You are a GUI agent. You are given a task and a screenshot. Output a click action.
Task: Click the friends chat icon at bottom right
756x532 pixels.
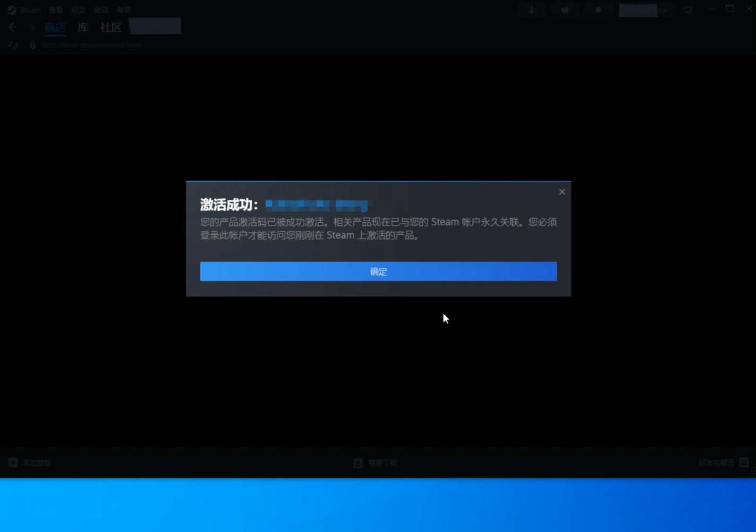coord(744,462)
